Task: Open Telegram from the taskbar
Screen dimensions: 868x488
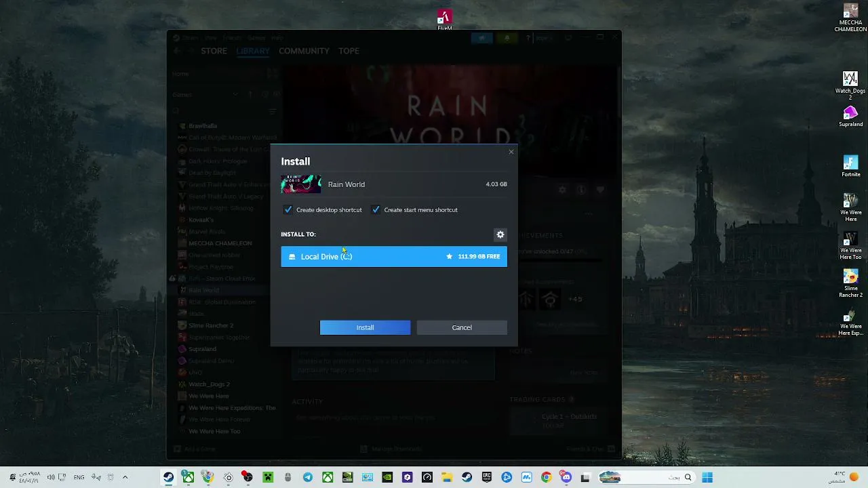Action: click(308, 478)
